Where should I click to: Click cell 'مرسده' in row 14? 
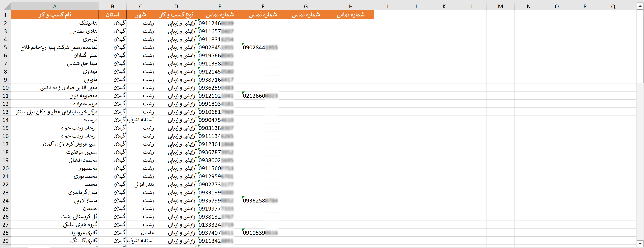[55, 120]
